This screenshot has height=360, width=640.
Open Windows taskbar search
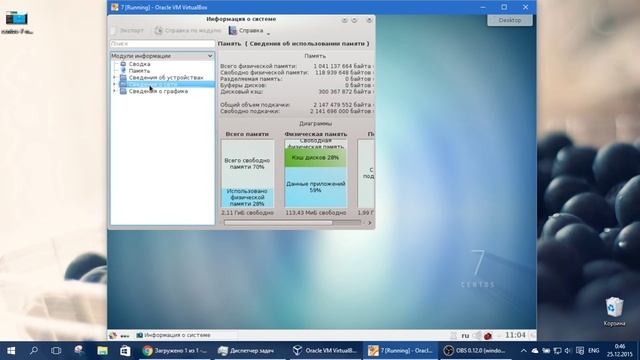click(x=34, y=351)
